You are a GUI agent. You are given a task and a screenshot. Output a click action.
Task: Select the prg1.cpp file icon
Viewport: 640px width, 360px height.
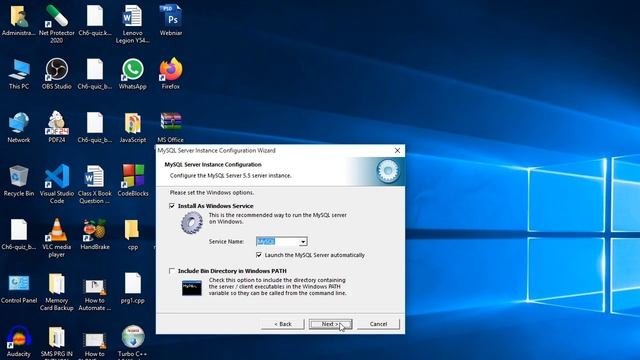pyautogui.click(x=133, y=288)
